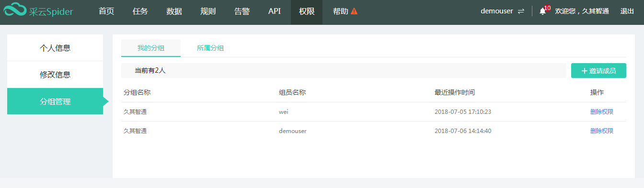Click the 组员名称 column header
644x188 pixels.
click(292, 92)
